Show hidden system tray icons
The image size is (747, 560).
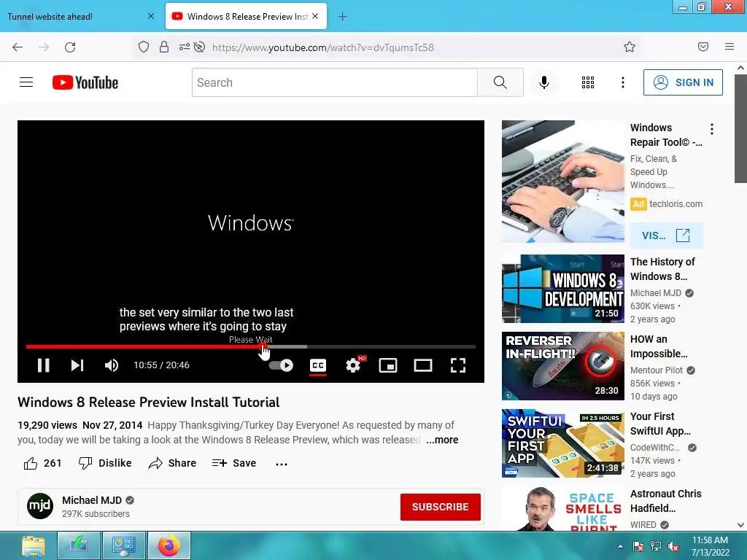tap(620, 546)
